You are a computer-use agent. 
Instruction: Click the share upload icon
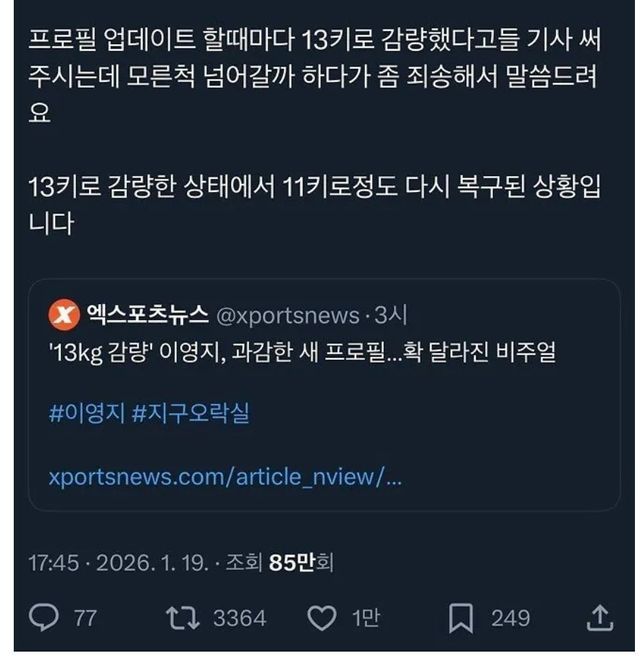(x=599, y=619)
